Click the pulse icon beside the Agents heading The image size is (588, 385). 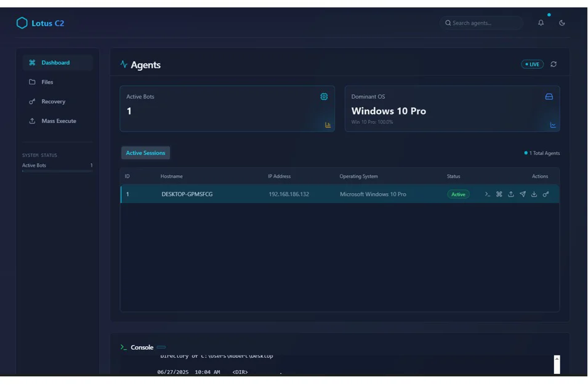click(124, 65)
